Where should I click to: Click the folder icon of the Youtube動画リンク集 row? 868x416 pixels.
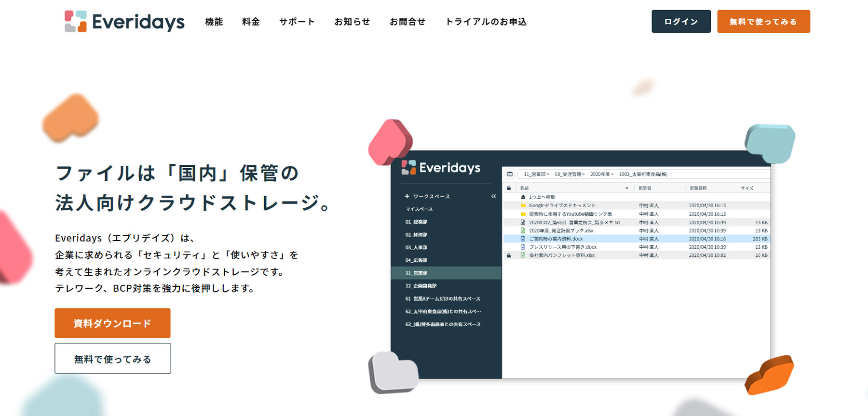pyautogui.click(x=523, y=214)
